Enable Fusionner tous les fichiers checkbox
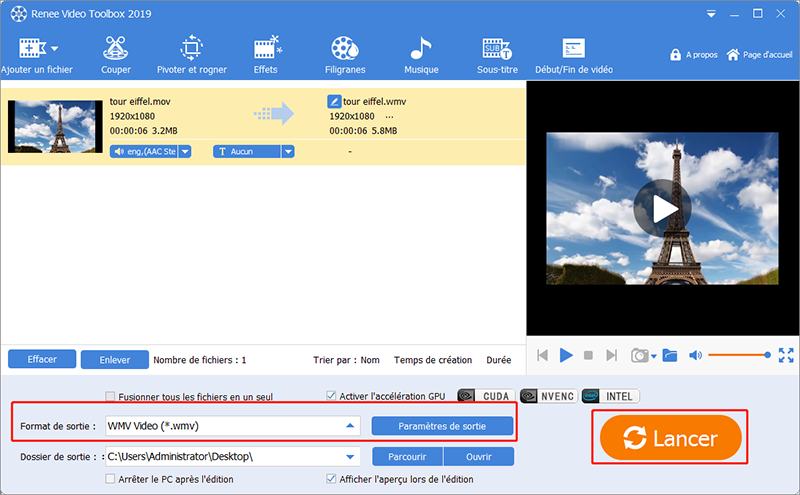Viewport: 800px width, 495px height. pos(110,397)
